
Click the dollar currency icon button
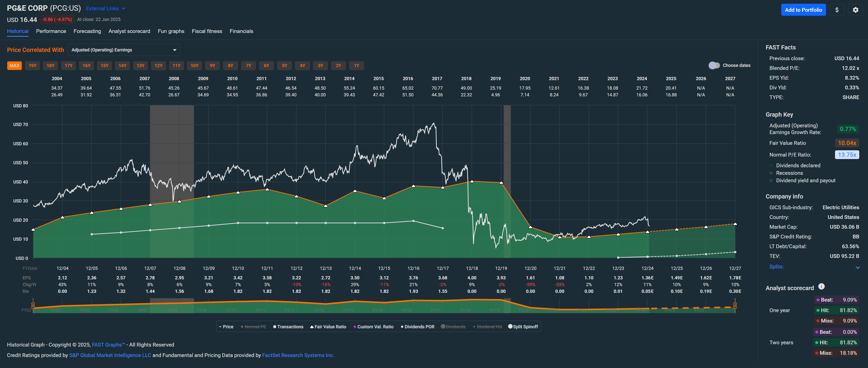pyautogui.click(x=837, y=10)
